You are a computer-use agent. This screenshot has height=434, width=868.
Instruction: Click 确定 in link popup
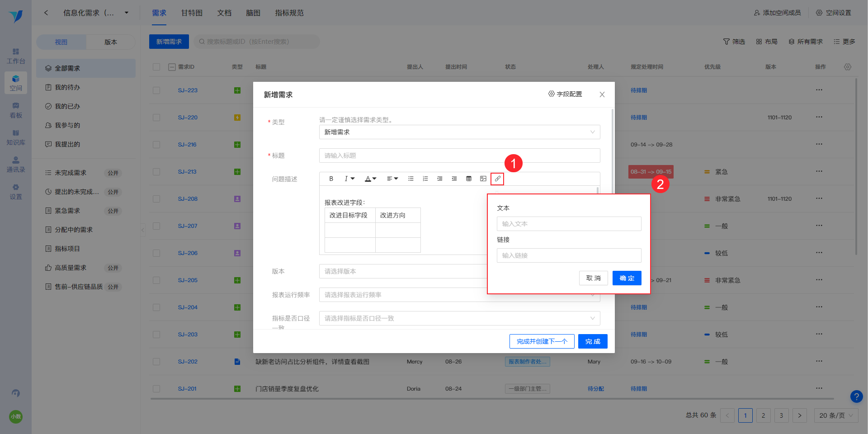pyautogui.click(x=627, y=278)
